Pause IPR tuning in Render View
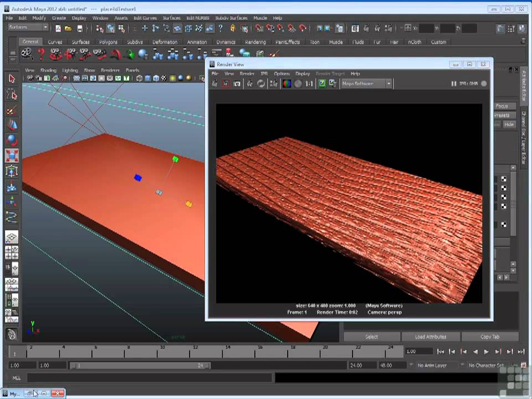This screenshot has height=399, width=532. click(x=454, y=84)
